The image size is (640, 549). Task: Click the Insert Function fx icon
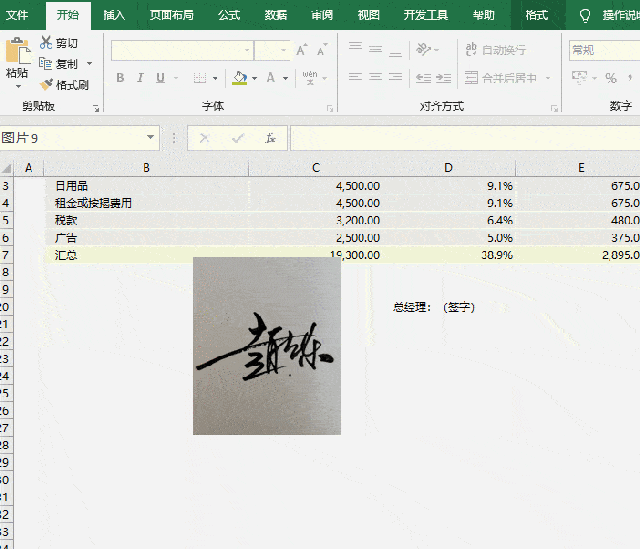tap(270, 138)
